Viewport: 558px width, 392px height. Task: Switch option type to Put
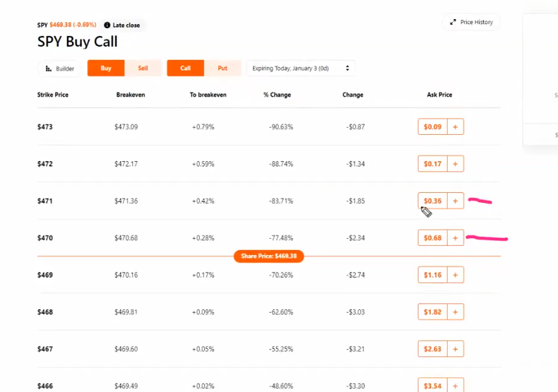point(222,69)
